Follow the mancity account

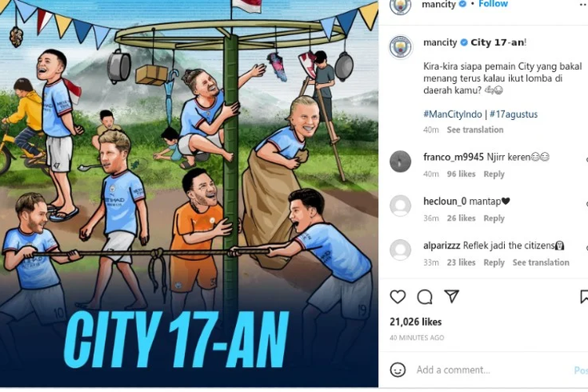coord(493,4)
